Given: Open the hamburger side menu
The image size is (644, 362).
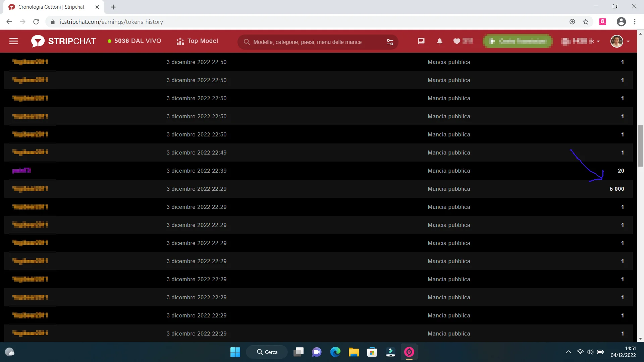Looking at the screenshot, I should 13,41.
